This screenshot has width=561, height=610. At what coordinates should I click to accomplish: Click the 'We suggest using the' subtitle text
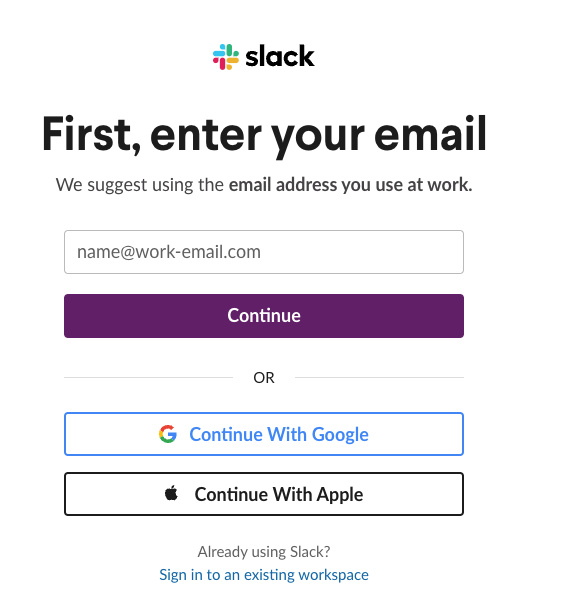click(x=140, y=185)
